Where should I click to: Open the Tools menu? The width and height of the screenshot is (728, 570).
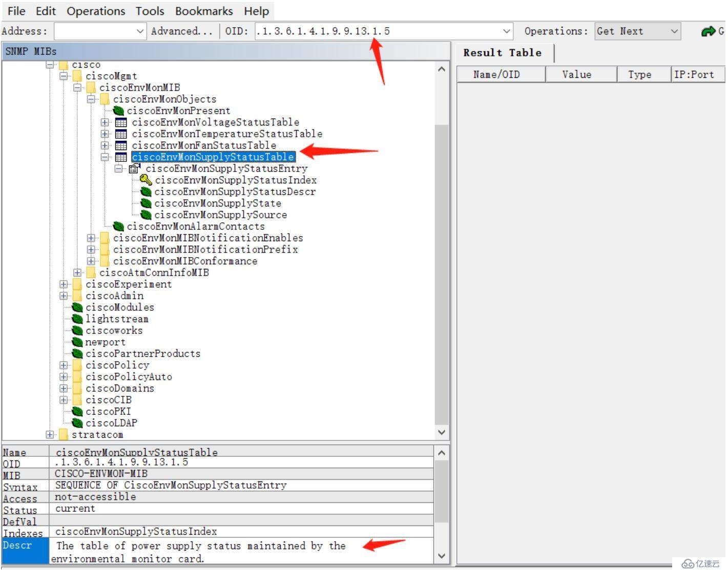point(150,11)
